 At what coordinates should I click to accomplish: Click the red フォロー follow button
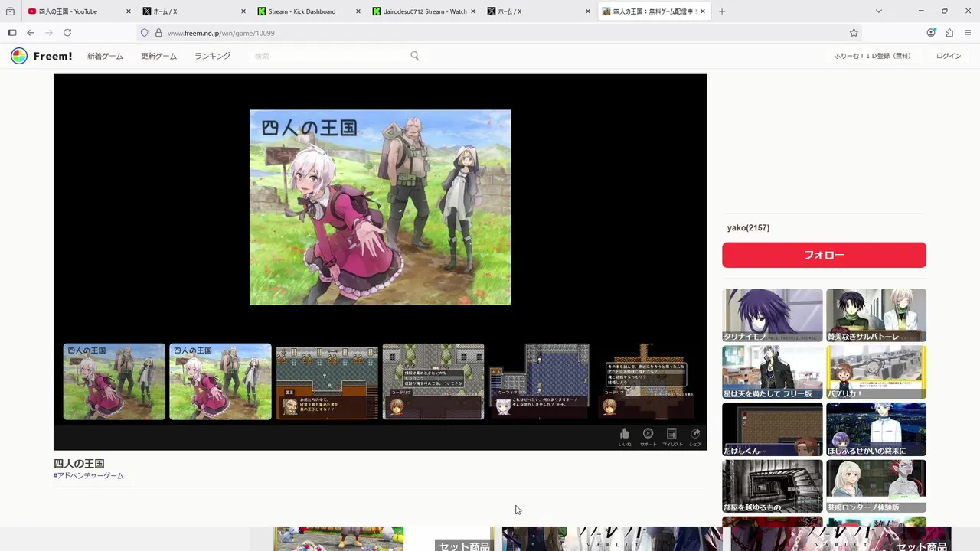click(824, 255)
